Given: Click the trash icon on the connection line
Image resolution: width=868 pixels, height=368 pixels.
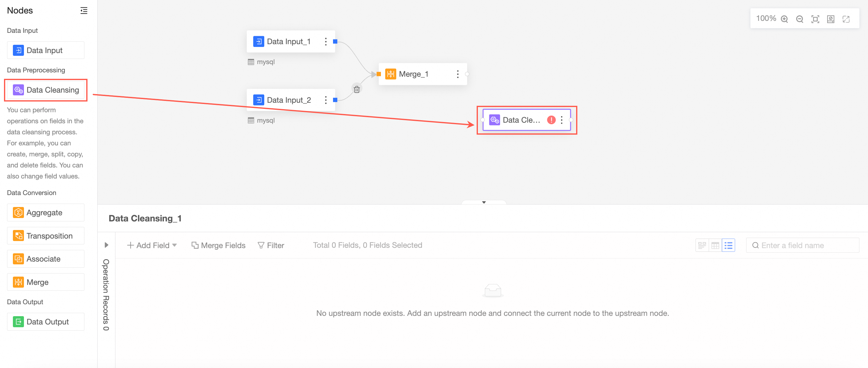Looking at the screenshot, I should pos(357,89).
